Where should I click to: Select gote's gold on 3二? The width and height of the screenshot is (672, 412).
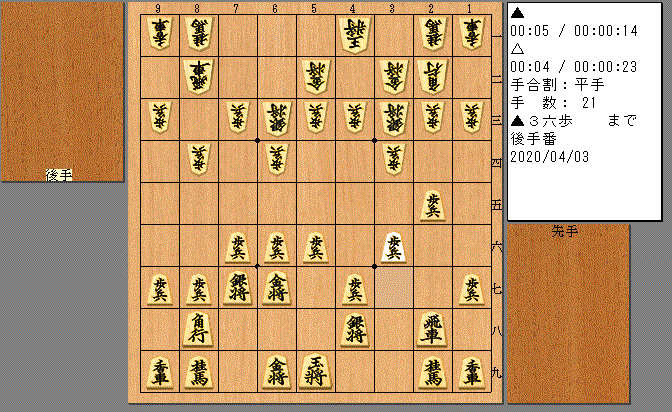[x=394, y=76]
